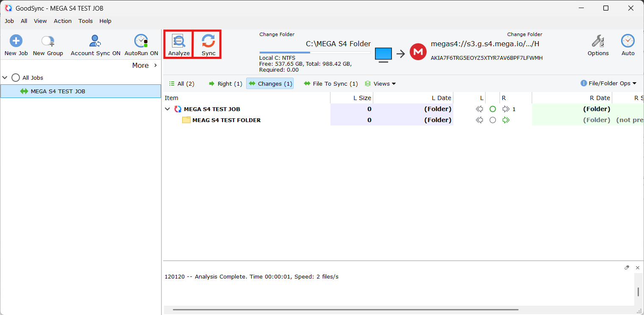The height and width of the screenshot is (315, 644).
Task: Open Options wrench icon
Action: [x=598, y=41]
